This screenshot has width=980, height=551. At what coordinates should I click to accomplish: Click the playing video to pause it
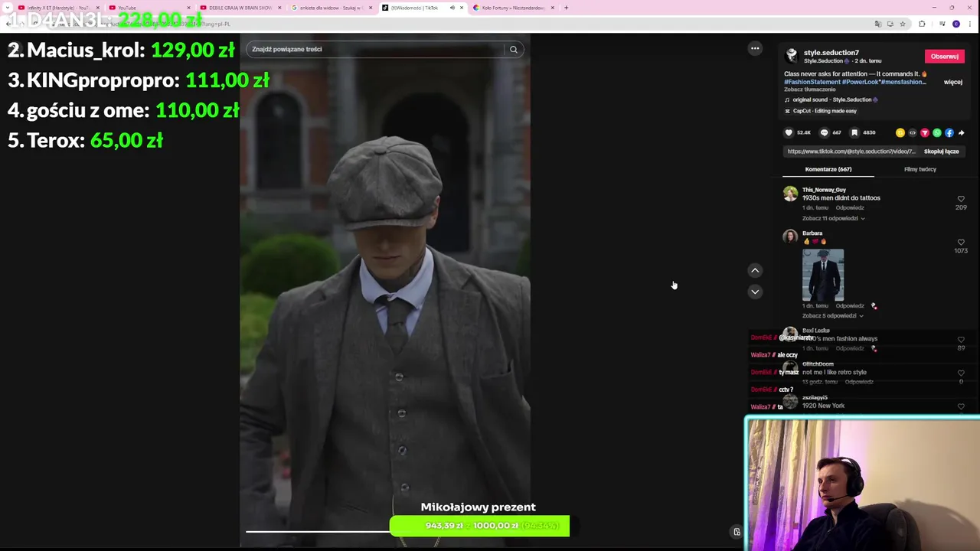tap(384, 291)
